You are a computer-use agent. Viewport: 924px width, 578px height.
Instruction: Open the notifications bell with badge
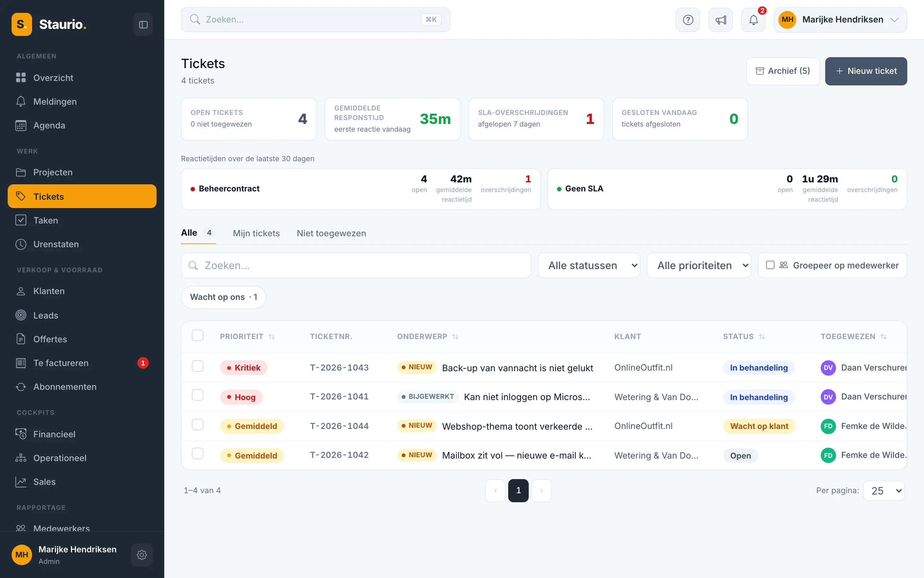tap(753, 20)
